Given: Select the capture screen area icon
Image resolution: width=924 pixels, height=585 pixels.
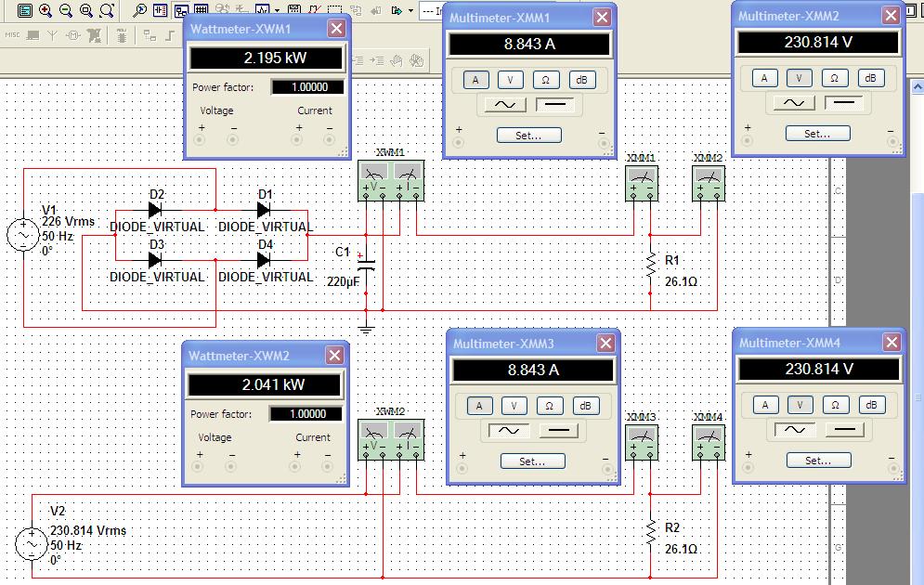Looking at the screenshot, I should coord(334,10).
